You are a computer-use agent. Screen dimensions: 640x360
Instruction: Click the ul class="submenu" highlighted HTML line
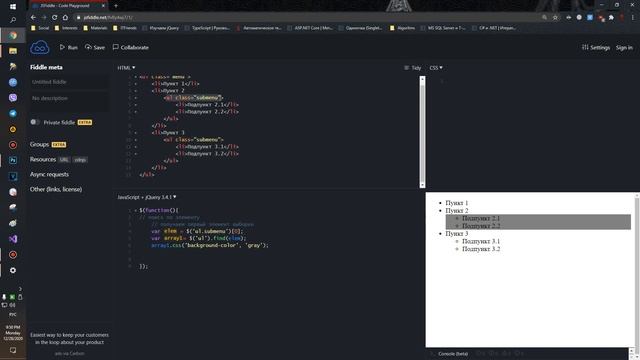click(193, 98)
